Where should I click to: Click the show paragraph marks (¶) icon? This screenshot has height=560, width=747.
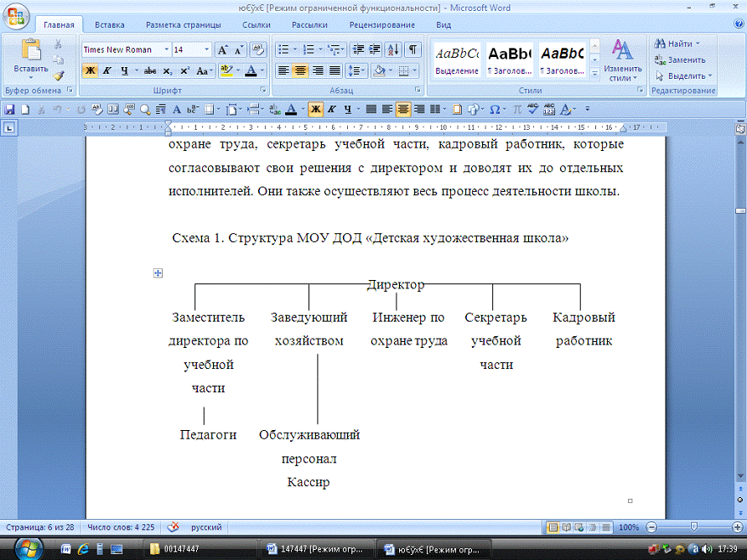(x=412, y=50)
